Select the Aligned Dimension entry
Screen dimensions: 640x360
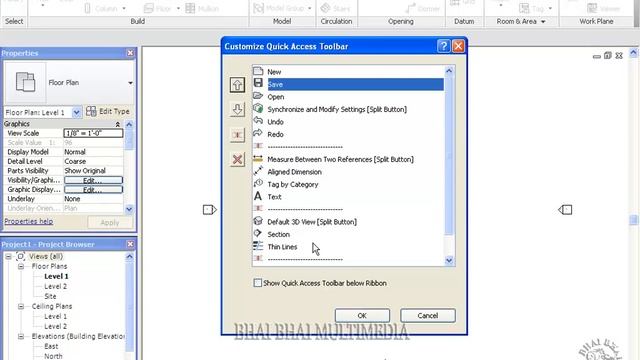click(x=348, y=172)
